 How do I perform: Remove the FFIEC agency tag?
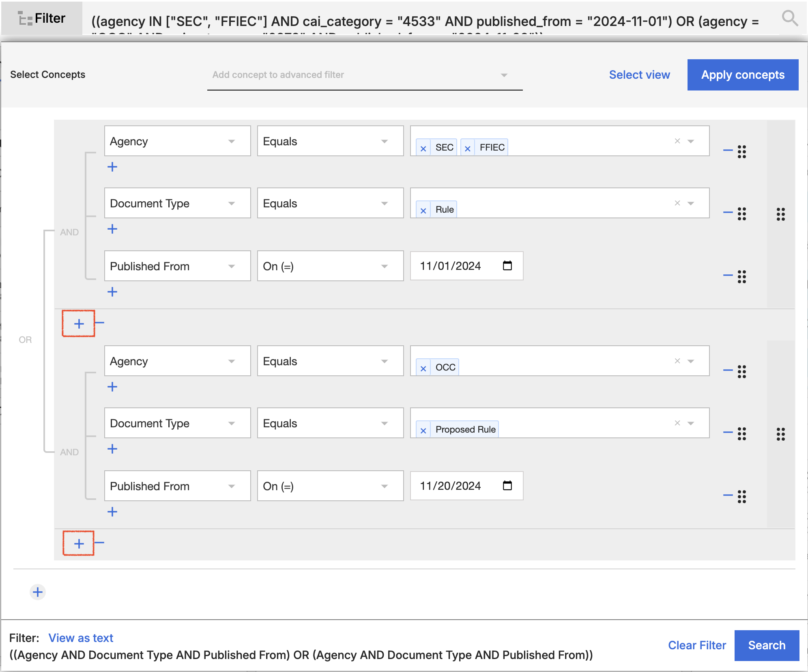[x=467, y=148]
